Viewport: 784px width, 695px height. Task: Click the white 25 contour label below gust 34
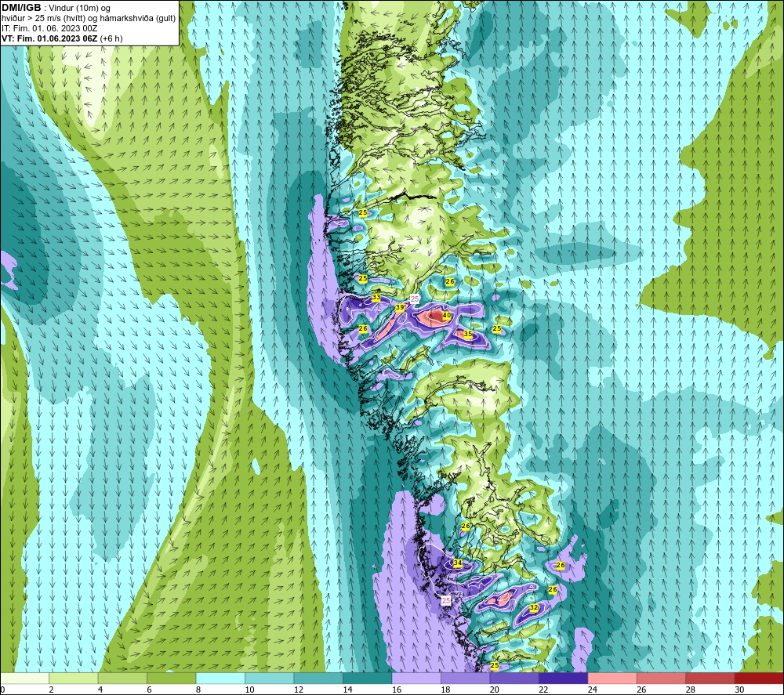[x=446, y=600]
